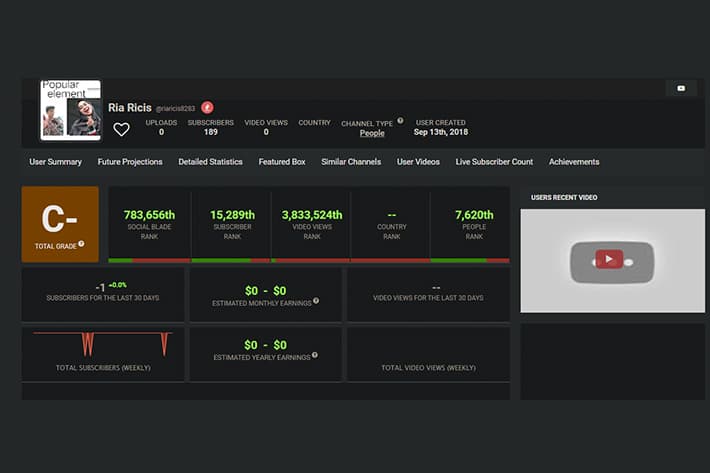The image size is (710, 473).
Task: Click the Users Recent Video heading
Action: (564, 197)
